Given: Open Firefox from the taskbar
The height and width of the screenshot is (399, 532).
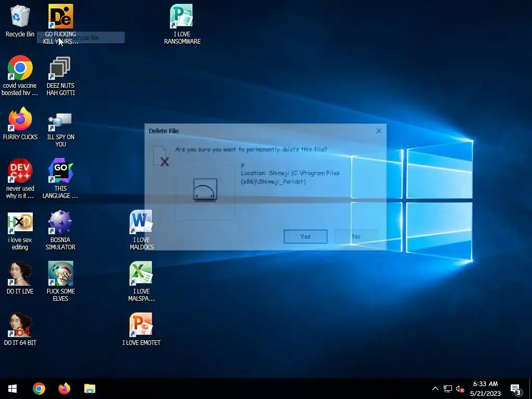Looking at the screenshot, I should [x=64, y=389].
